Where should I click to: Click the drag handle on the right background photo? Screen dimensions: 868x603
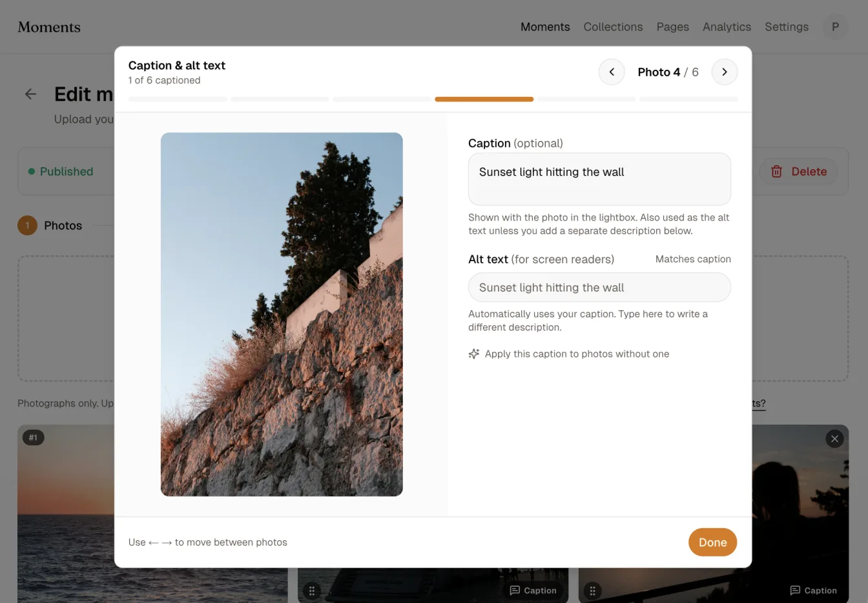tap(592, 590)
